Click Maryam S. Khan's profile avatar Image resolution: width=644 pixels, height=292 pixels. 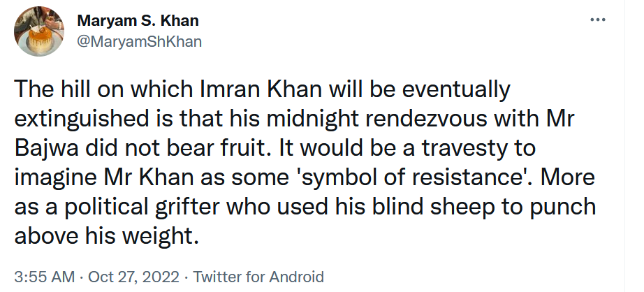point(39,31)
